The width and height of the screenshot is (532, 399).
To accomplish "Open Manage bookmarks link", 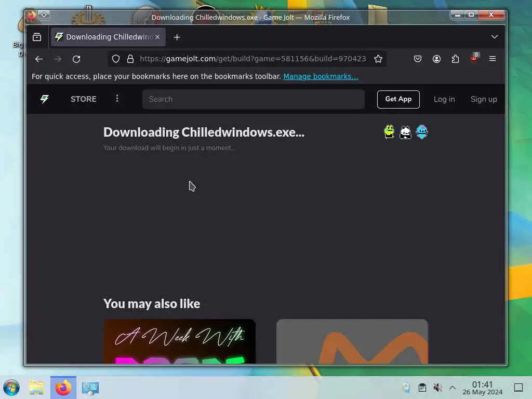I will click(321, 76).
